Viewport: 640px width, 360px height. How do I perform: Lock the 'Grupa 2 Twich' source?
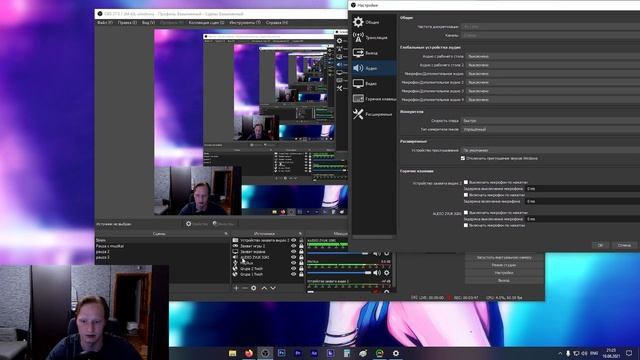pos(301,269)
